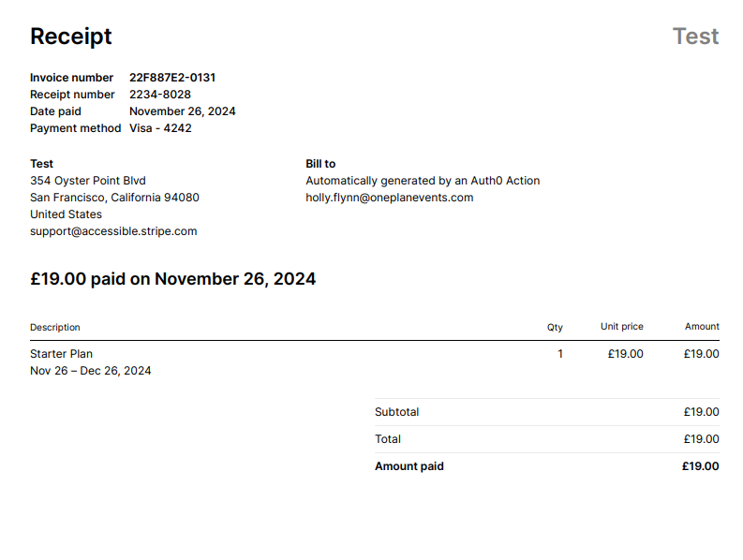Select the invoice number 22F887E2-0131
Image resolution: width=743 pixels, height=560 pixels.
(172, 78)
